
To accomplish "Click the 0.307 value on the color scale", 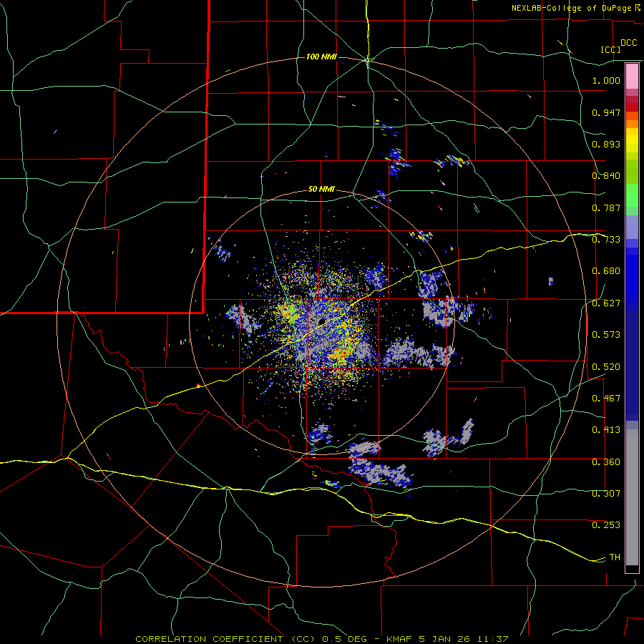I will [x=606, y=493].
